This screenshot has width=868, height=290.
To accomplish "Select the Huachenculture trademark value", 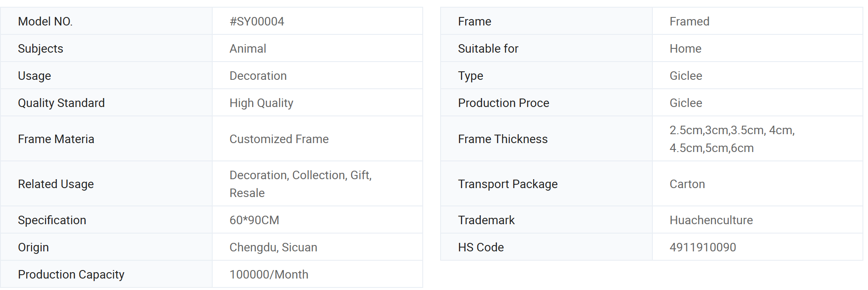I will [711, 220].
